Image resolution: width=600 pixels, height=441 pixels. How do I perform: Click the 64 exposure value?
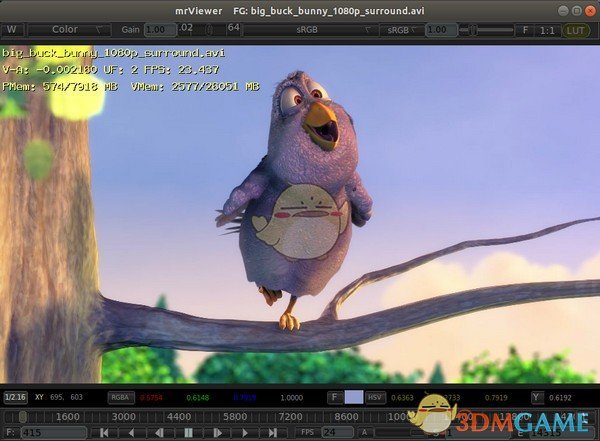[x=233, y=28]
